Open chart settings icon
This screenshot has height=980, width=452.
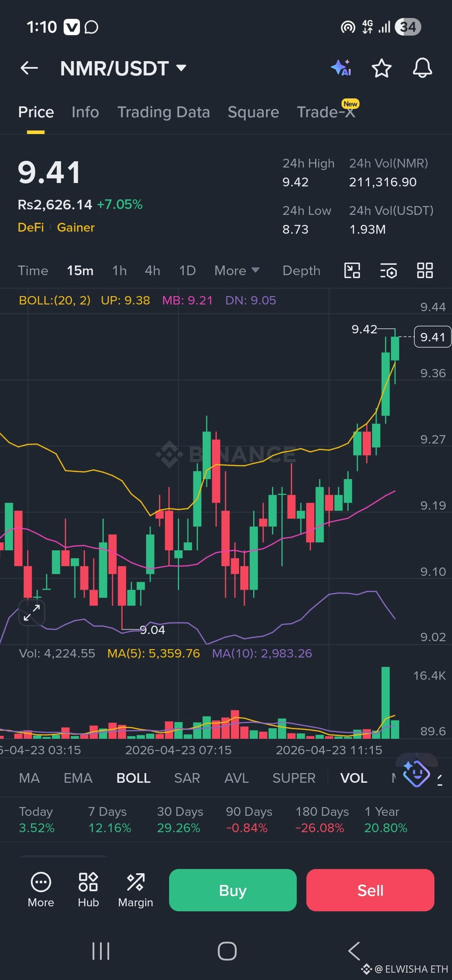pos(388,271)
